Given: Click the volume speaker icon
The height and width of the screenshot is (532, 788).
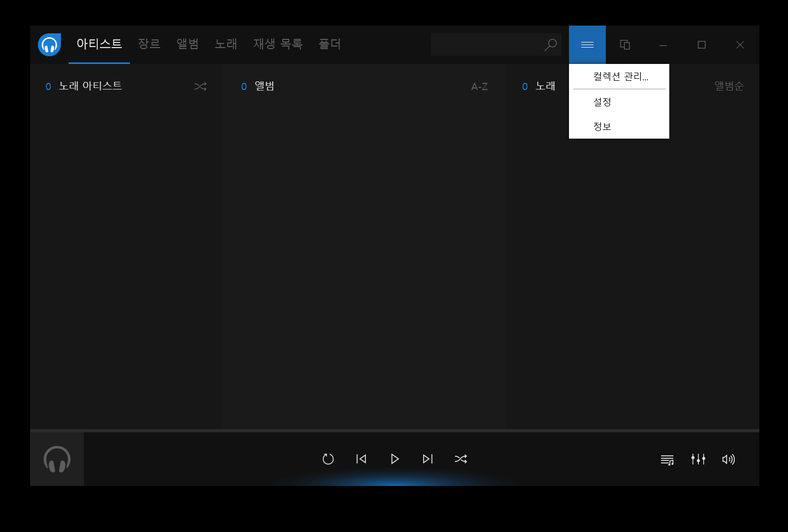Looking at the screenshot, I should pyautogui.click(x=729, y=459).
